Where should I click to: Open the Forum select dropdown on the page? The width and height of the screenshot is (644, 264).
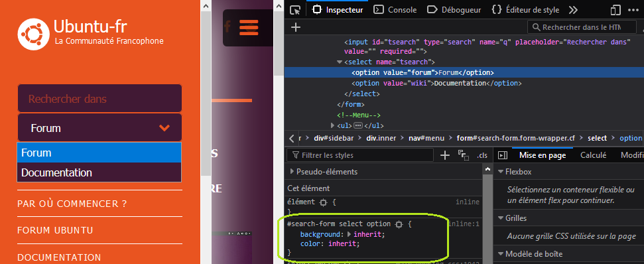99,128
